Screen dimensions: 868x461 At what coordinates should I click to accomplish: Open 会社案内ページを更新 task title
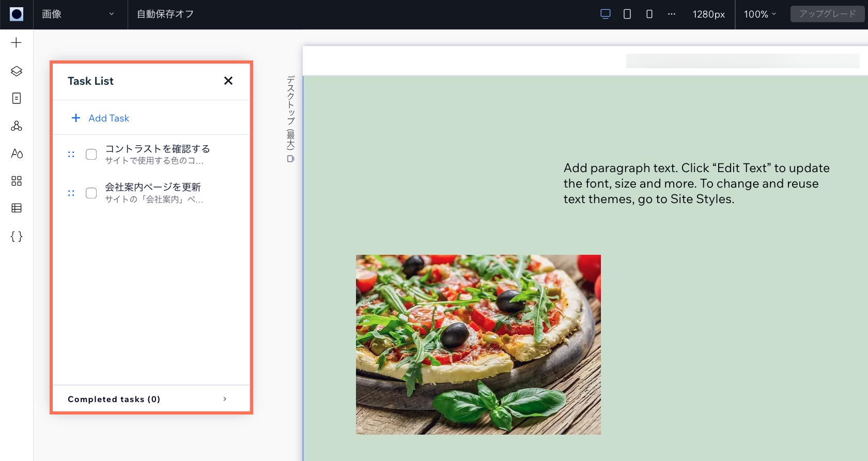(153, 187)
